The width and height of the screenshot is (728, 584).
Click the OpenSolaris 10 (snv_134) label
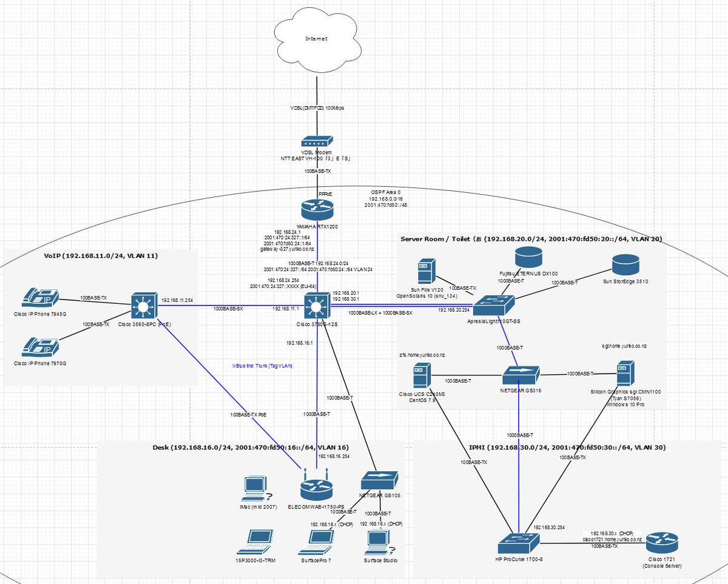click(426, 296)
